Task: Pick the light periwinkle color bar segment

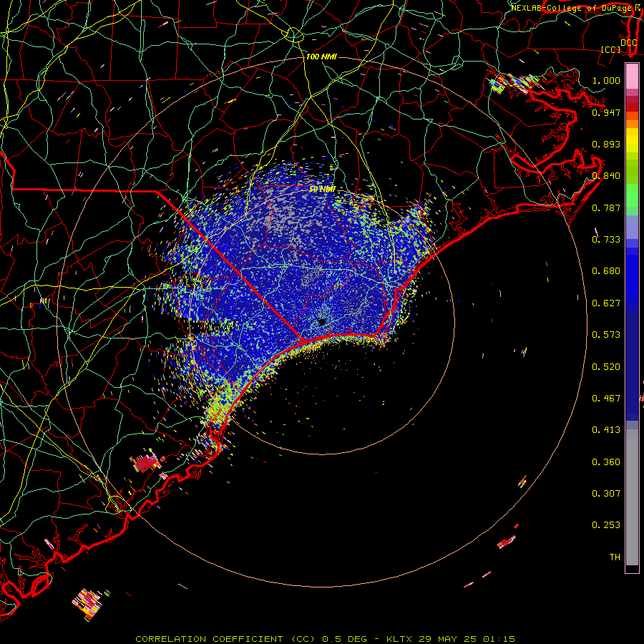Action: point(632,227)
